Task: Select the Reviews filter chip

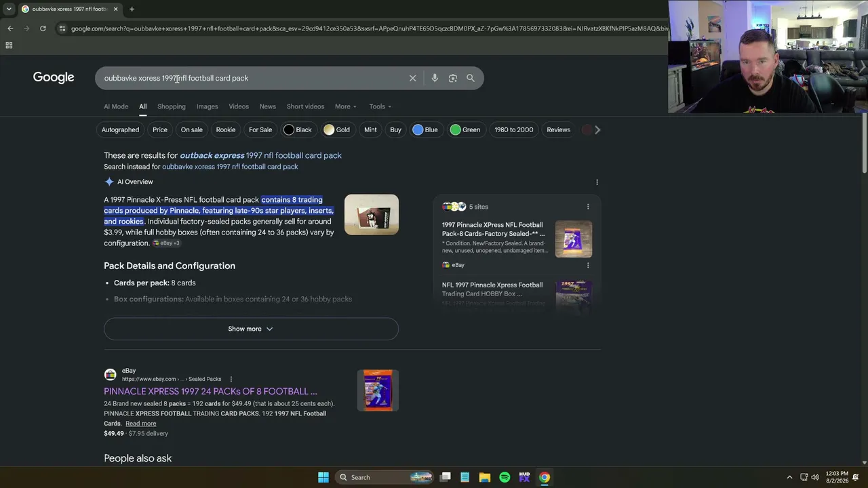Action: [559, 129]
